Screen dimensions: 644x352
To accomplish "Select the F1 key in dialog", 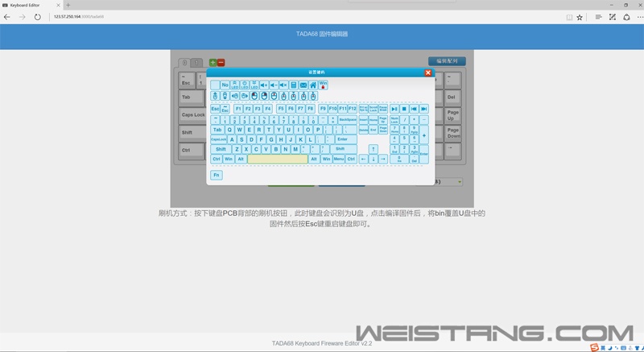I will 238,109.
